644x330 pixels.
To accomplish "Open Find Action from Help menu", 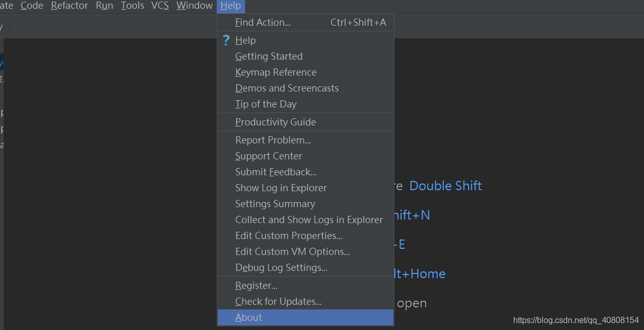I will click(x=263, y=23).
